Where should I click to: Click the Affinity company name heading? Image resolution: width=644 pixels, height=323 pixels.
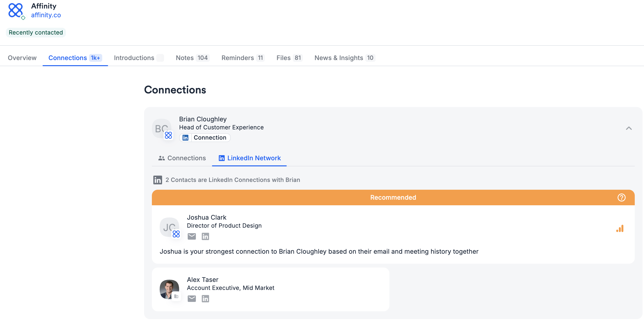44,6
